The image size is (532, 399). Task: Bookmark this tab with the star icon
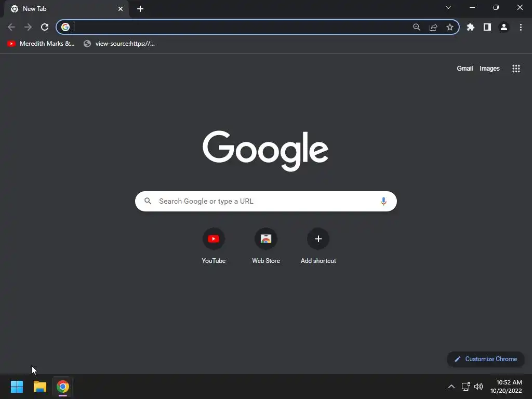(450, 27)
